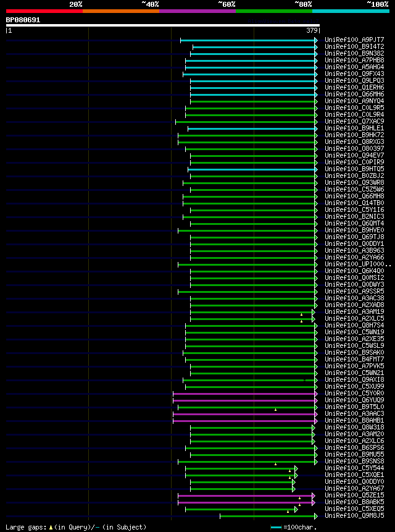395x532 pixels.
Task: Click the cyan ~100% identity legend segment
Action: [x=351, y=11]
